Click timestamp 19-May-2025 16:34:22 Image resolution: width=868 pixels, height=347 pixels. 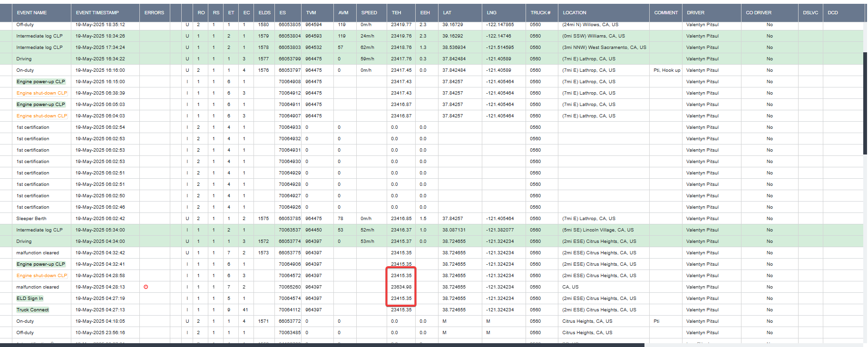[100, 59]
